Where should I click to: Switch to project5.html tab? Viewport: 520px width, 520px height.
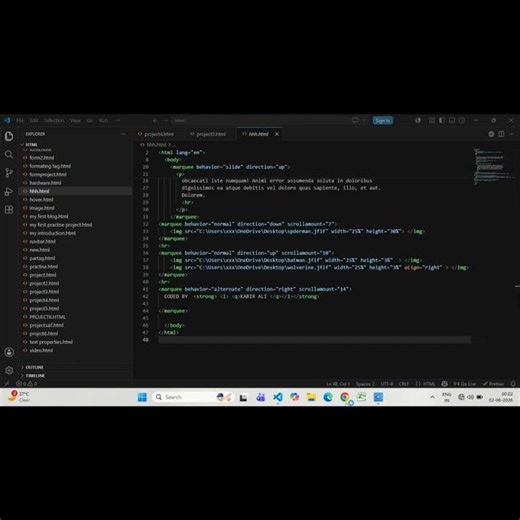tap(211, 134)
